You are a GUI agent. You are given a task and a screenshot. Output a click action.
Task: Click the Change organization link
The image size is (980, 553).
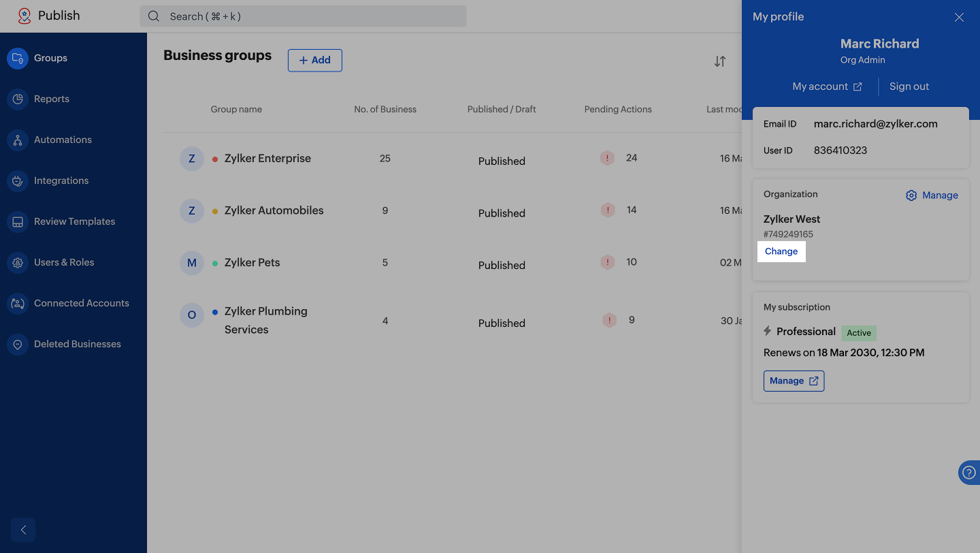coord(781,251)
